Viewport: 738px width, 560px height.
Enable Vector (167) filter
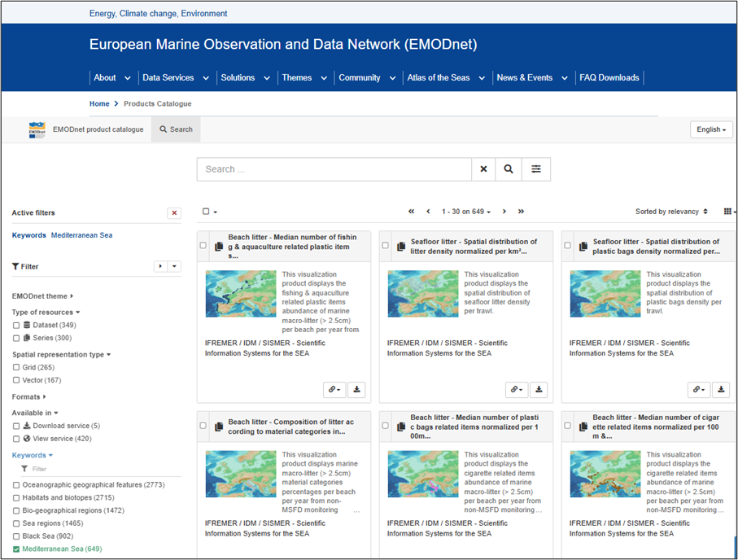pos(16,380)
